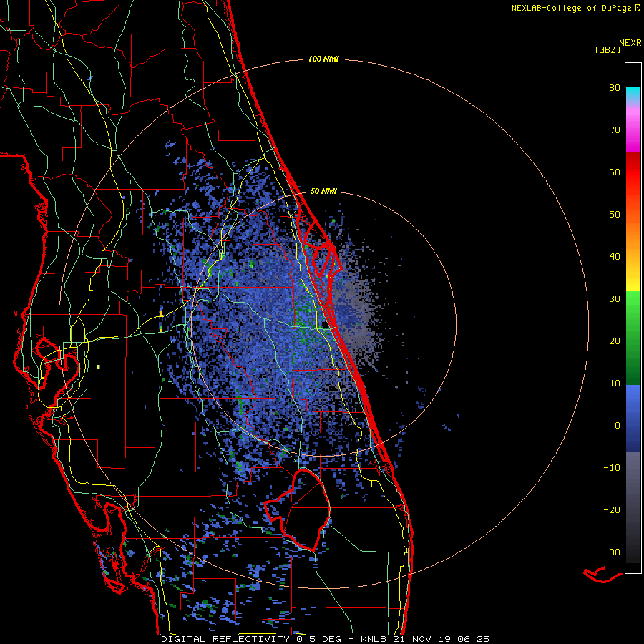The width and height of the screenshot is (644, 644).
Task: Click the magenta band of the color scale
Action: (x=633, y=132)
